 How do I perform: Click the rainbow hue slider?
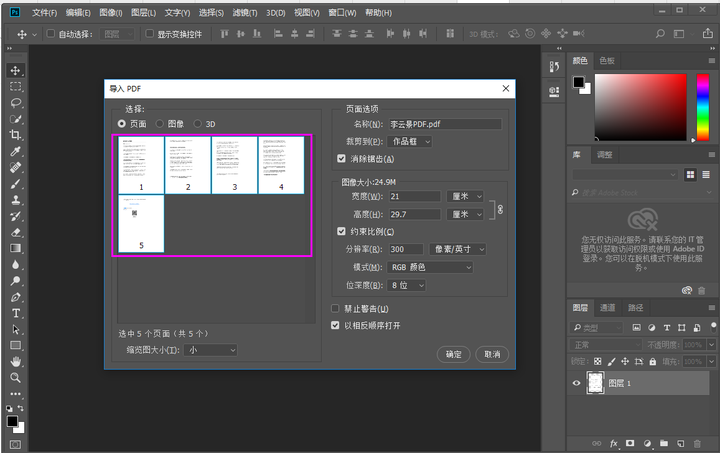(703, 107)
